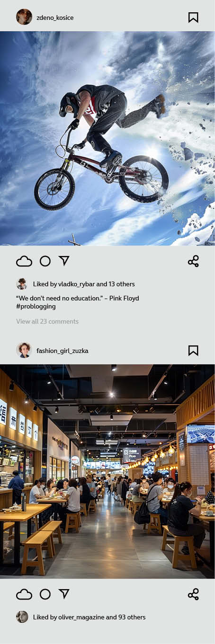Open the #problogging hashtag

(x=36, y=307)
